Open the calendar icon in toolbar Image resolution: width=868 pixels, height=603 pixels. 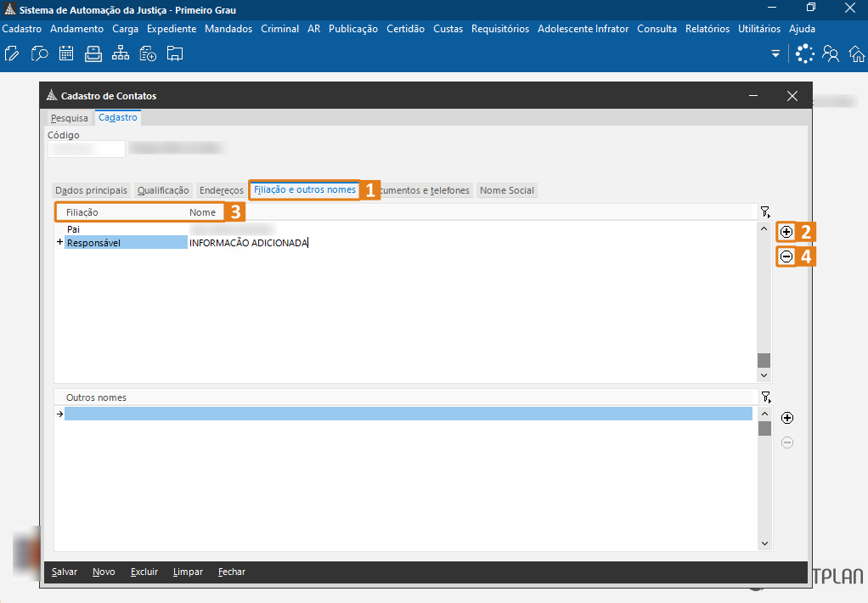tap(66, 54)
